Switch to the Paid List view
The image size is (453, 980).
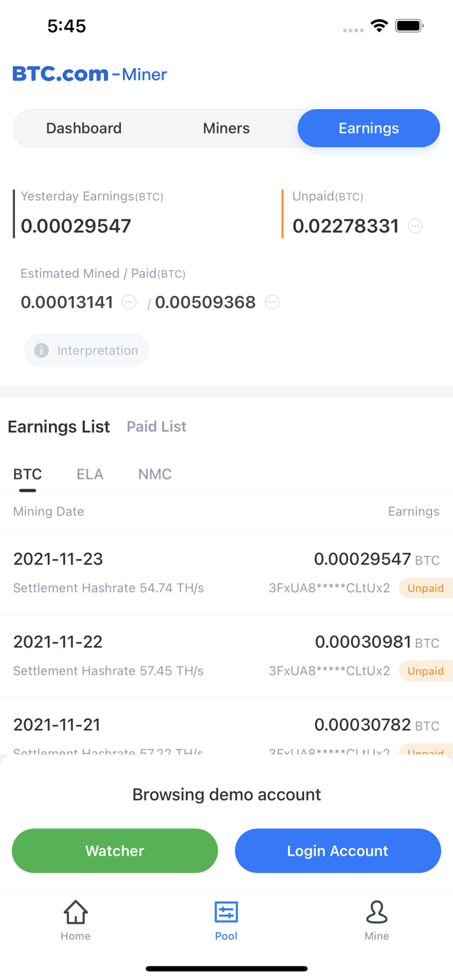click(x=156, y=427)
